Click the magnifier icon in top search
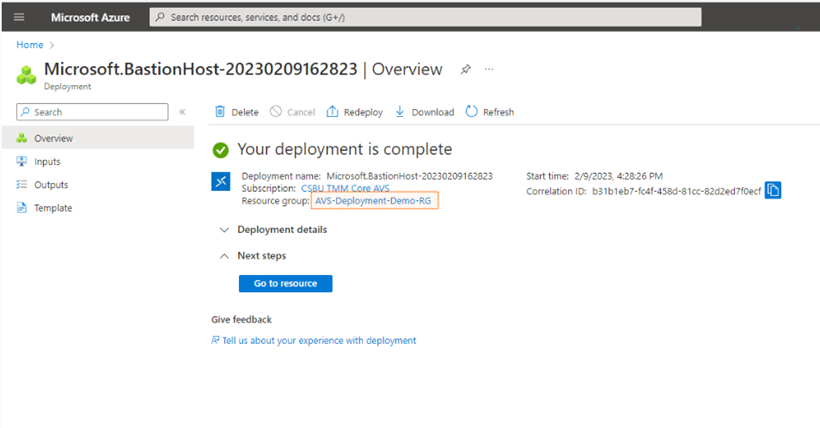The width and height of the screenshot is (820, 428). pos(160,17)
